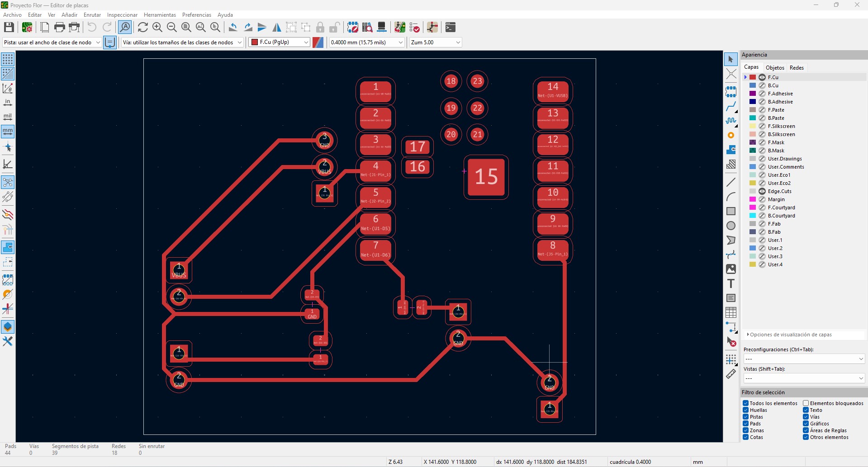The image size is (868, 467).
Task: Open the Preconfiguraciones dropdown
Action: click(x=804, y=359)
